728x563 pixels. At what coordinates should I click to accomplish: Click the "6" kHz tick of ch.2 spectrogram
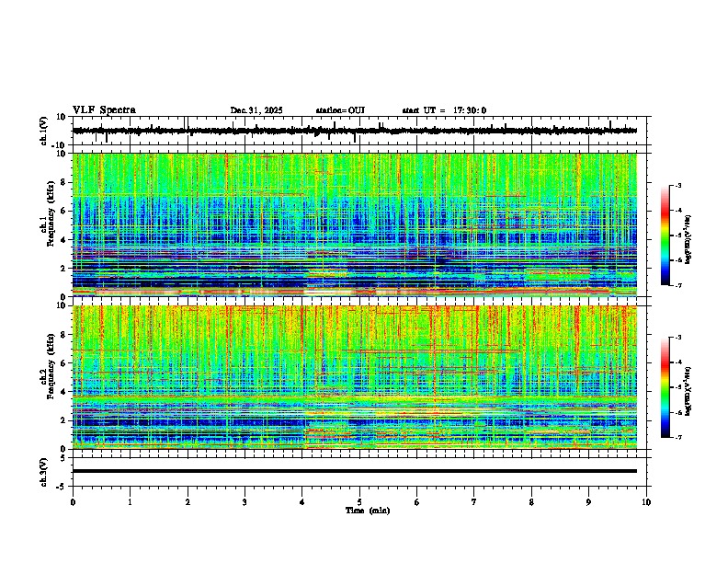pos(64,363)
